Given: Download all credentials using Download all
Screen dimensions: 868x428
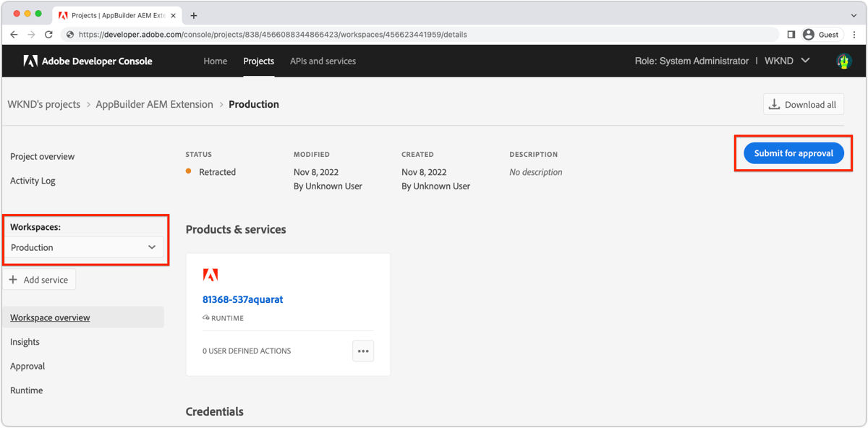Looking at the screenshot, I should pos(803,103).
